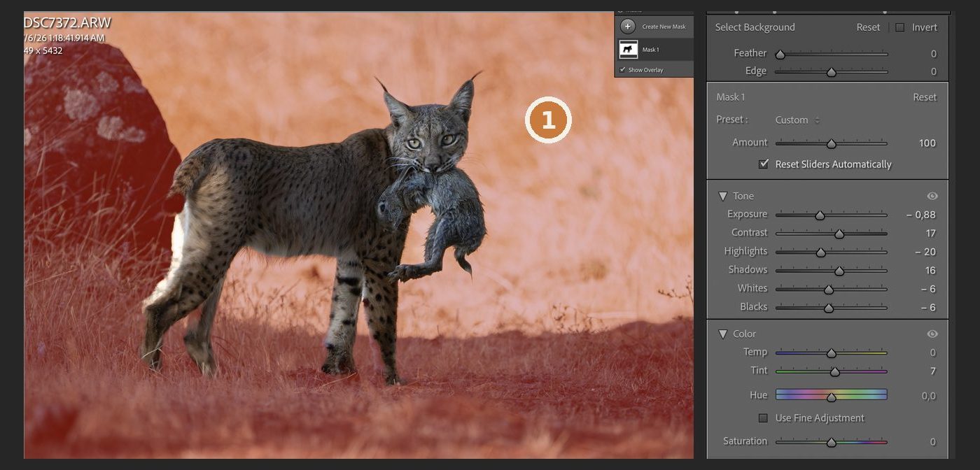Click the Color section title
This screenshot has width=980, height=470.
click(x=745, y=334)
